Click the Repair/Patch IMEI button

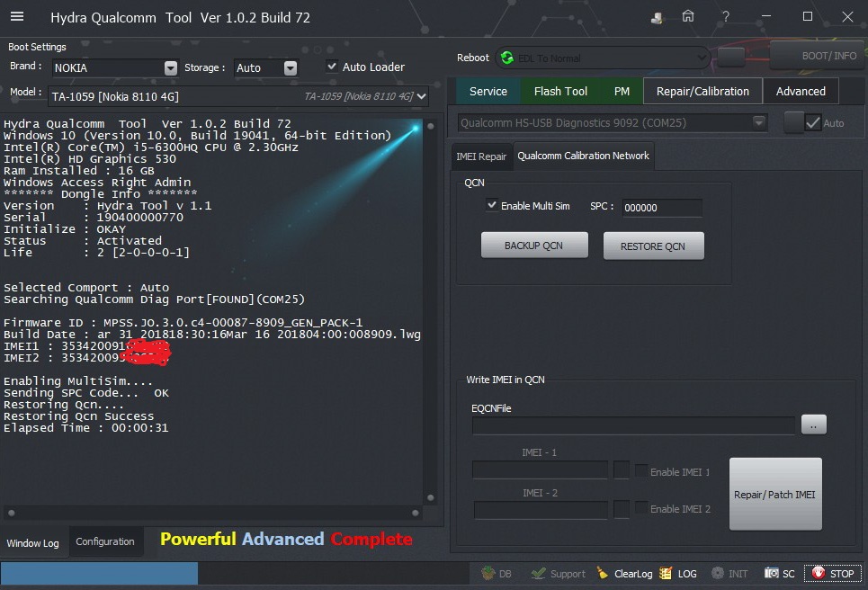775,494
